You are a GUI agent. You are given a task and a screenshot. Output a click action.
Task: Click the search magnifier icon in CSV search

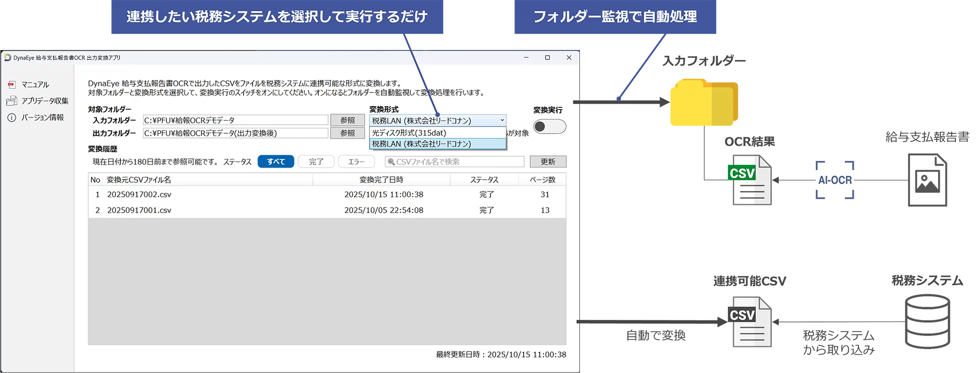[391, 162]
